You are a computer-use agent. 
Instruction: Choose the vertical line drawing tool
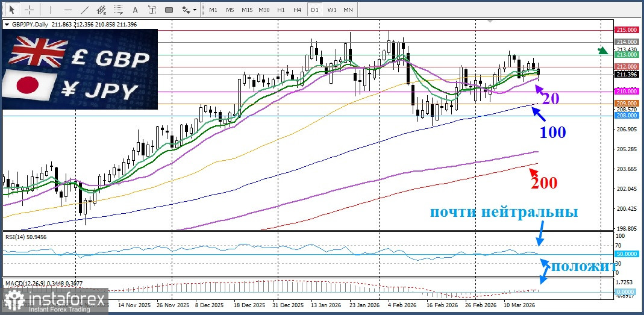pyautogui.click(x=51, y=10)
